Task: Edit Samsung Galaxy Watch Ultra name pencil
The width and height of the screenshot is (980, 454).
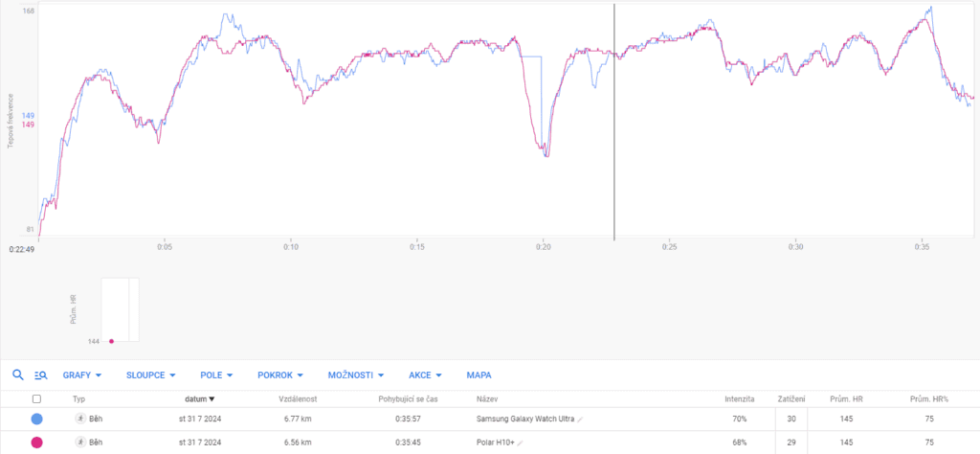Action: 580,420
